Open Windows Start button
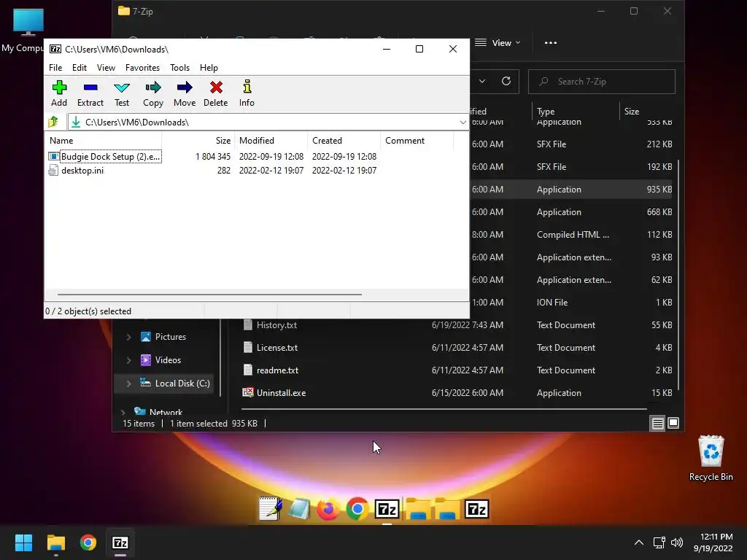Screen dimensions: 747x560 click(23, 542)
